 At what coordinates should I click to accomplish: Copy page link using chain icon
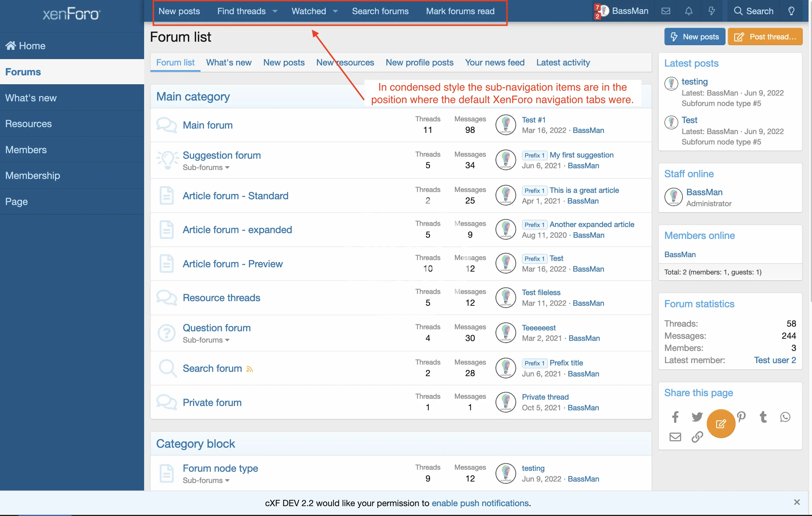[x=697, y=437]
